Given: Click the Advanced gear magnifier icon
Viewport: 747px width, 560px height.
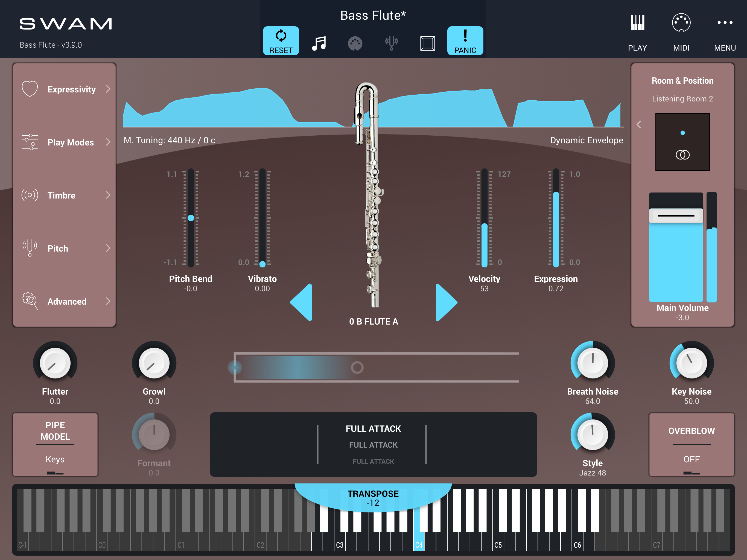Looking at the screenshot, I should click(30, 301).
